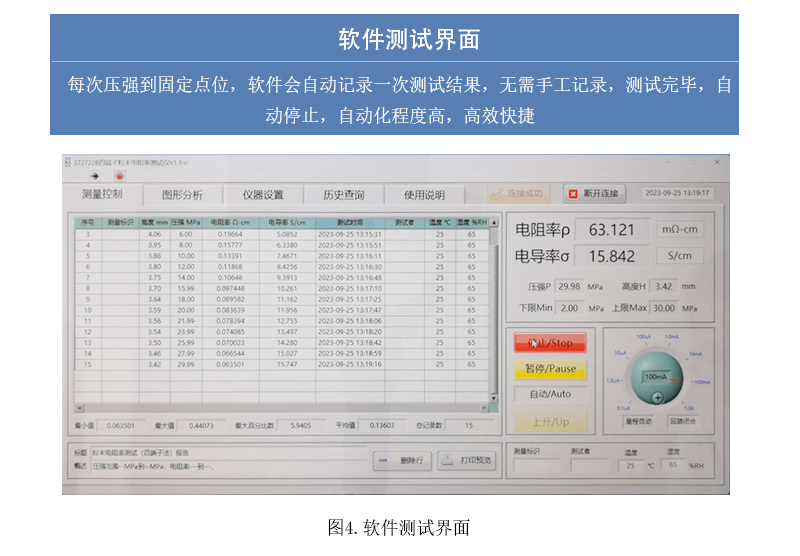Screen dimensions: 800x556
Task: Open the 仪器设置 tab
Action: [263, 195]
